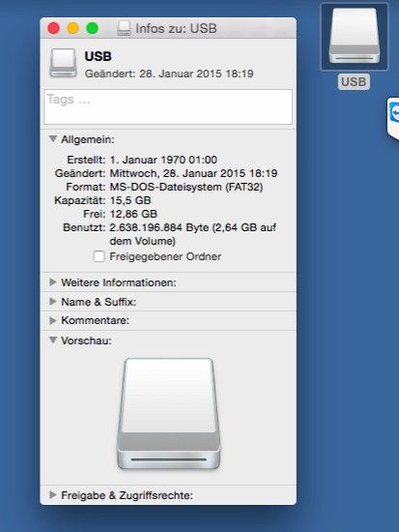Expand the Freigabe & Zugriffsrechte section
This screenshot has height=532, width=399.
point(53,494)
